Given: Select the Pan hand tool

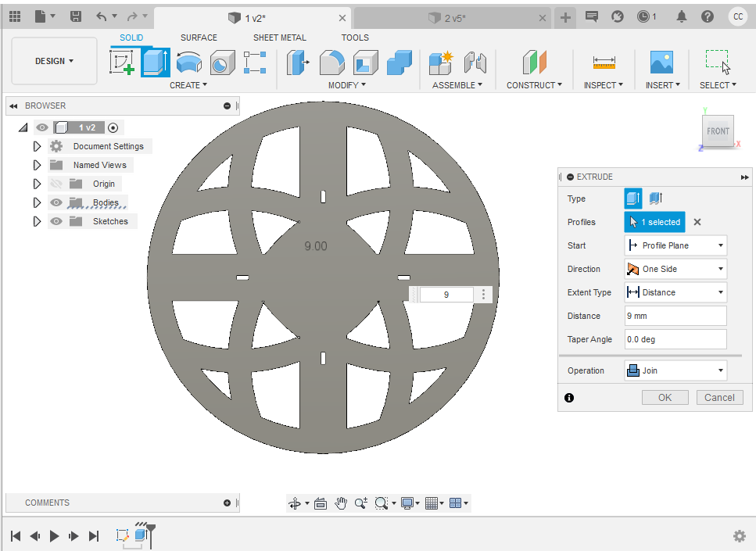Looking at the screenshot, I should pyautogui.click(x=341, y=503).
